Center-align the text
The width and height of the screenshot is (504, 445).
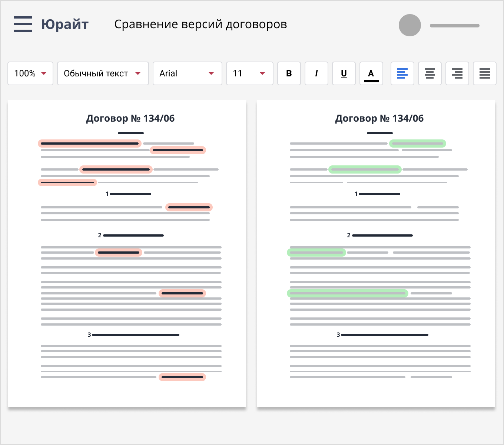tap(430, 73)
